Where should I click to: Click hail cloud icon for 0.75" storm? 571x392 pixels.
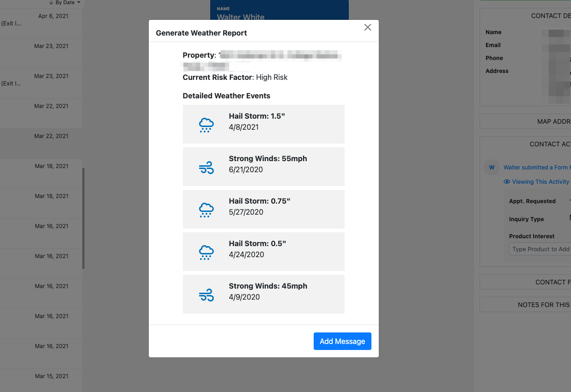click(206, 210)
